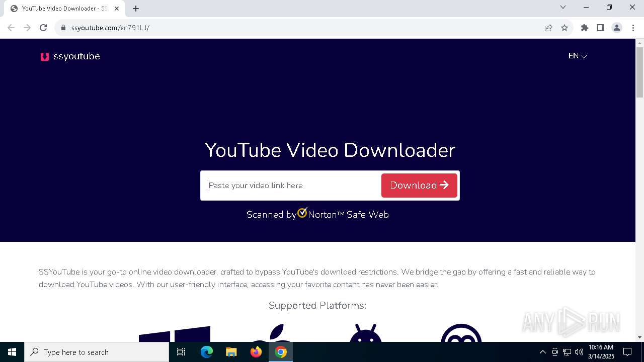Open the volume tray icon
Image resolution: width=644 pixels, height=362 pixels.
click(x=579, y=352)
